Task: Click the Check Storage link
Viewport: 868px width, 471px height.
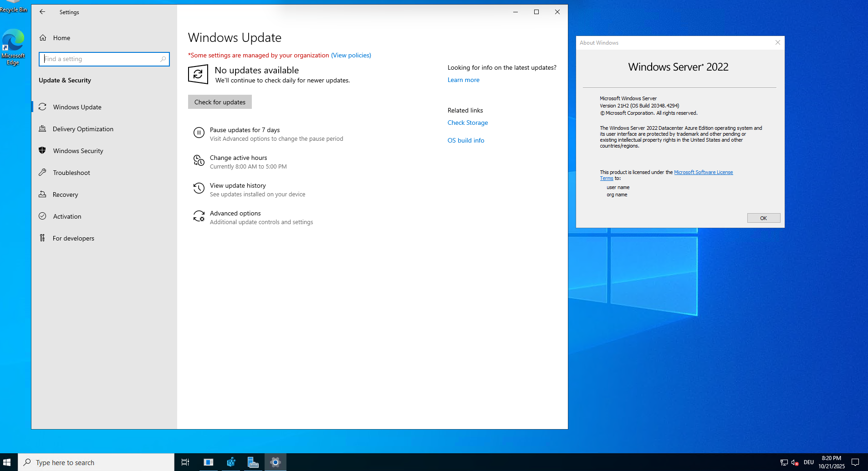Action: click(x=467, y=123)
